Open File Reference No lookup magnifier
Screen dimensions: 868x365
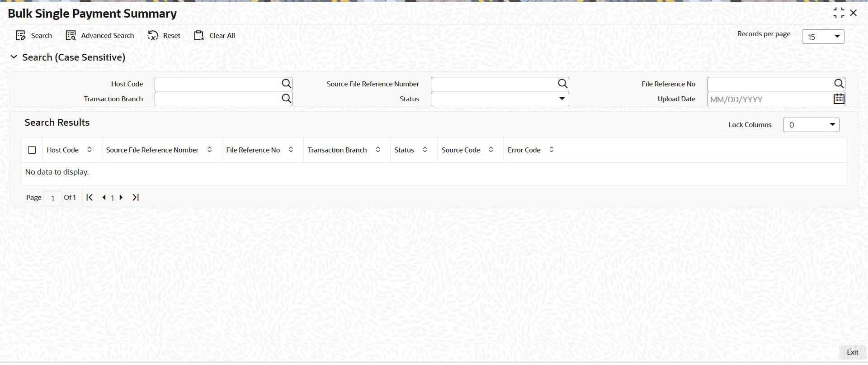click(839, 84)
